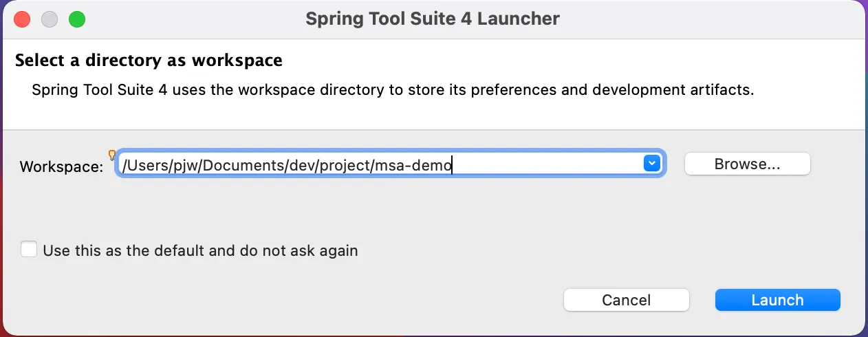This screenshot has width=868, height=337.
Task: Launch Spring Tool Suite with this workspace
Action: pyautogui.click(x=777, y=300)
